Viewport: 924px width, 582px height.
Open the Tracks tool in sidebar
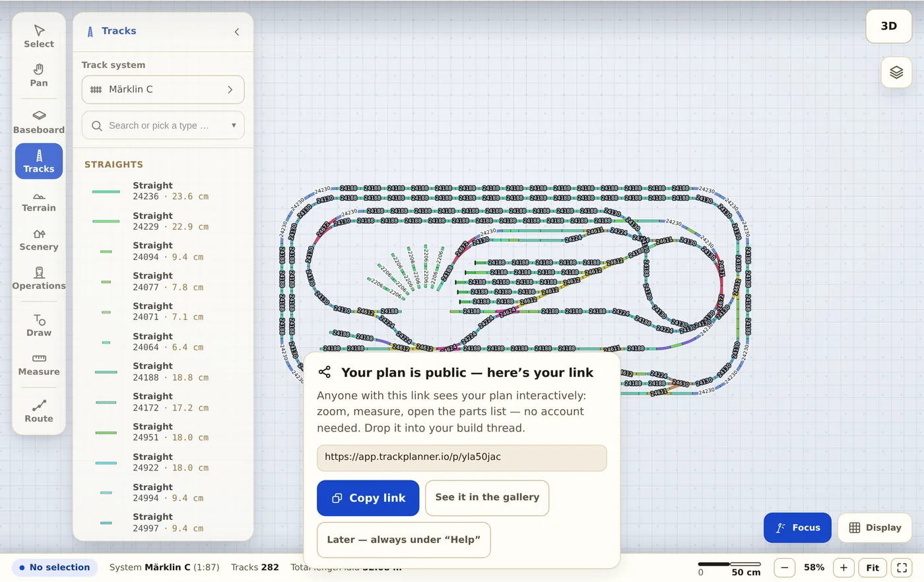[39, 161]
